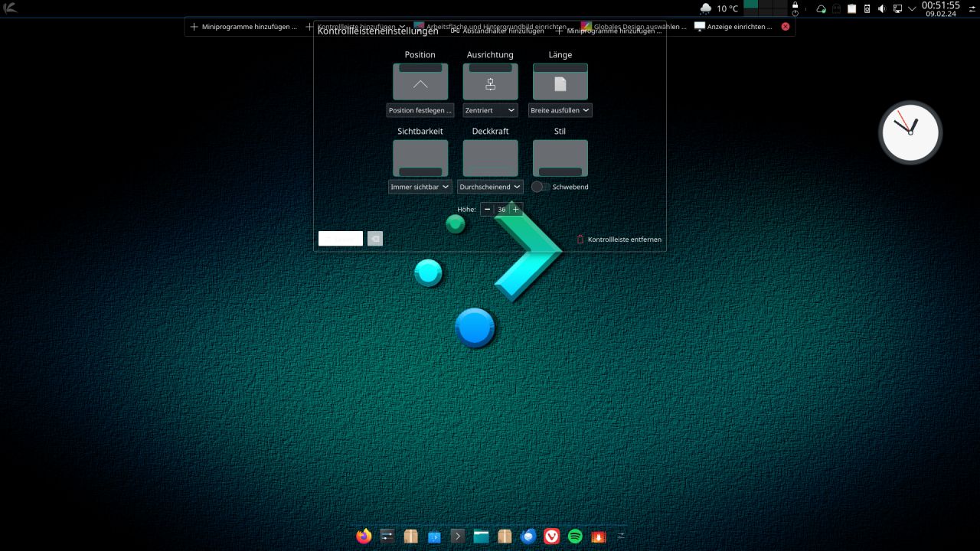Click the small sliders icon ending the dock
Screen dimensions: 980x551
pyautogui.click(x=621, y=536)
